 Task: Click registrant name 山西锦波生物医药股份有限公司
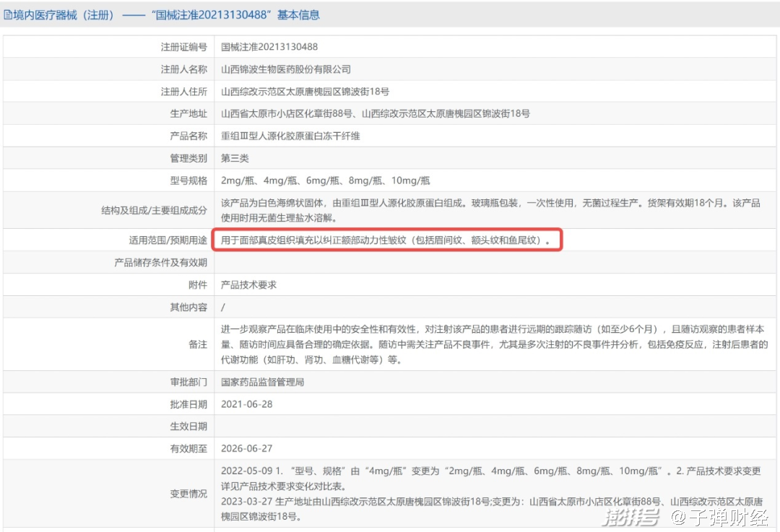click(285, 69)
